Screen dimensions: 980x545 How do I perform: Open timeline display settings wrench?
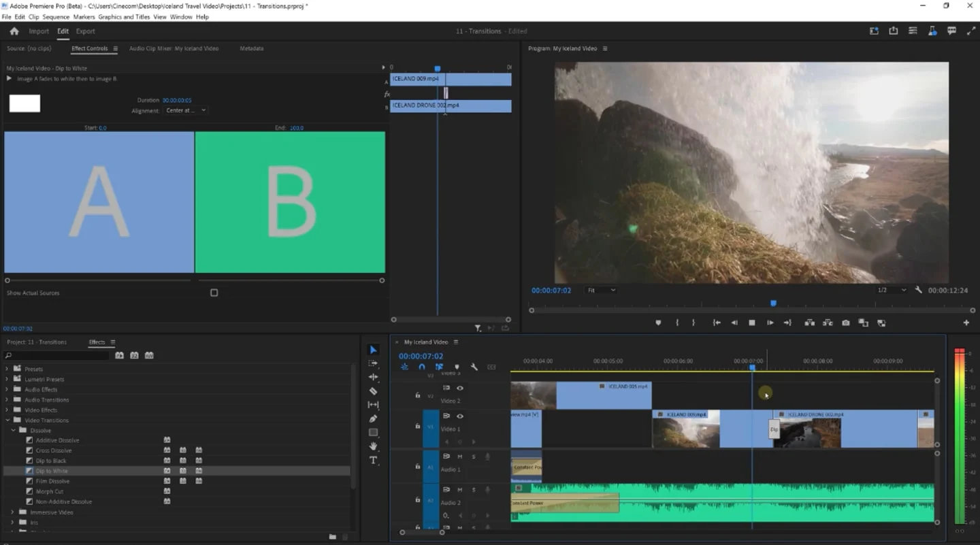pos(474,367)
